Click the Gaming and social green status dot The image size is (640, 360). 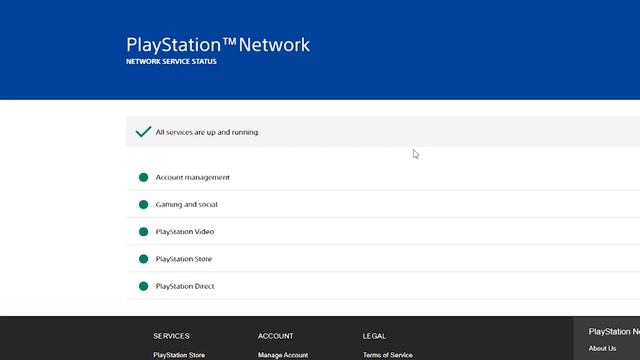coord(143,204)
